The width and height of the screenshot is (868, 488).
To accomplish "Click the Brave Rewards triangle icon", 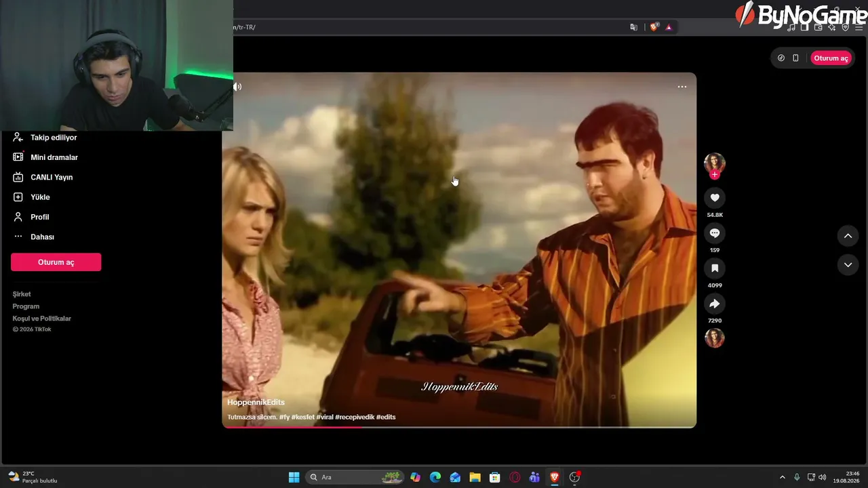I will tap(669, 27).
